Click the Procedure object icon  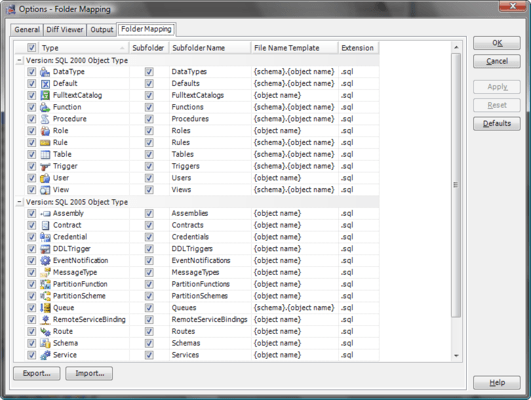45,119
